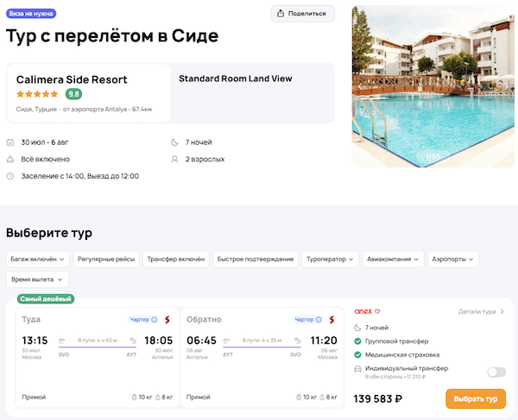
Task: Click the airline logo on the return flight
Action: coord(330,320)
